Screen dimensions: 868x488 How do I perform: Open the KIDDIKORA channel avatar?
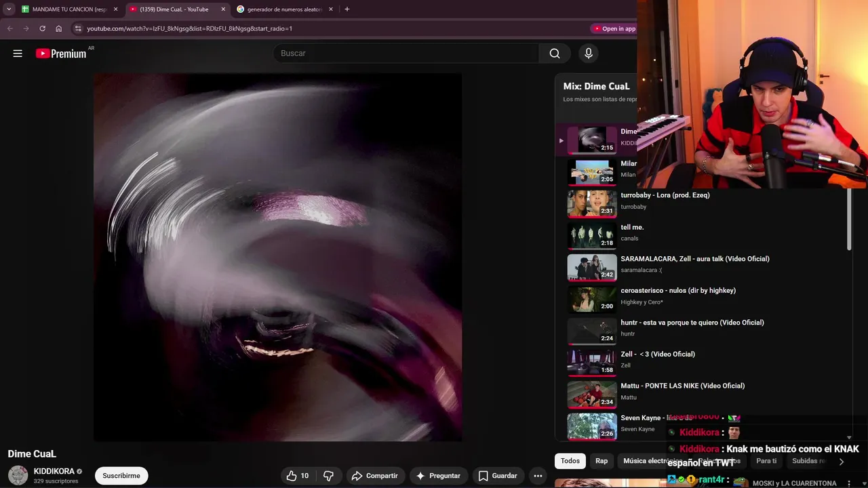(18, 476)
